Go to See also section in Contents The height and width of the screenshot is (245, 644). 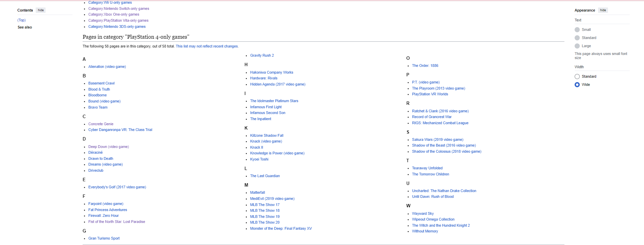point(25,27)
